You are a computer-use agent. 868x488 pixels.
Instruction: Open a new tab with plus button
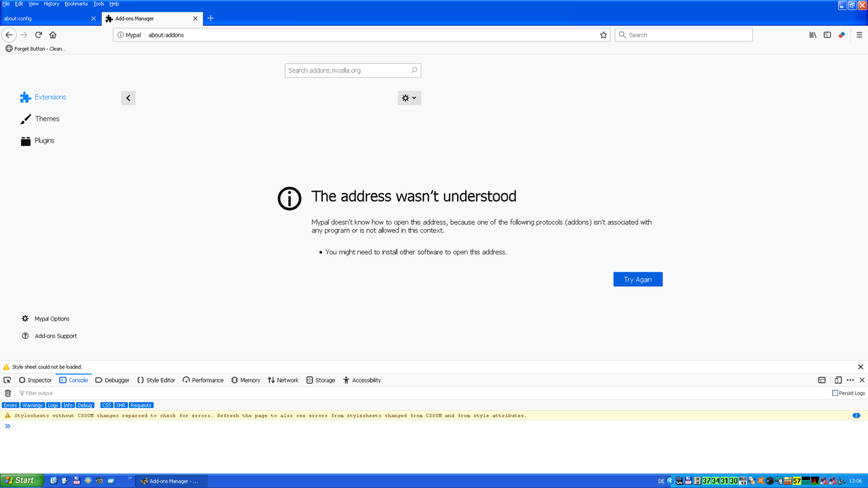point(211,18)
